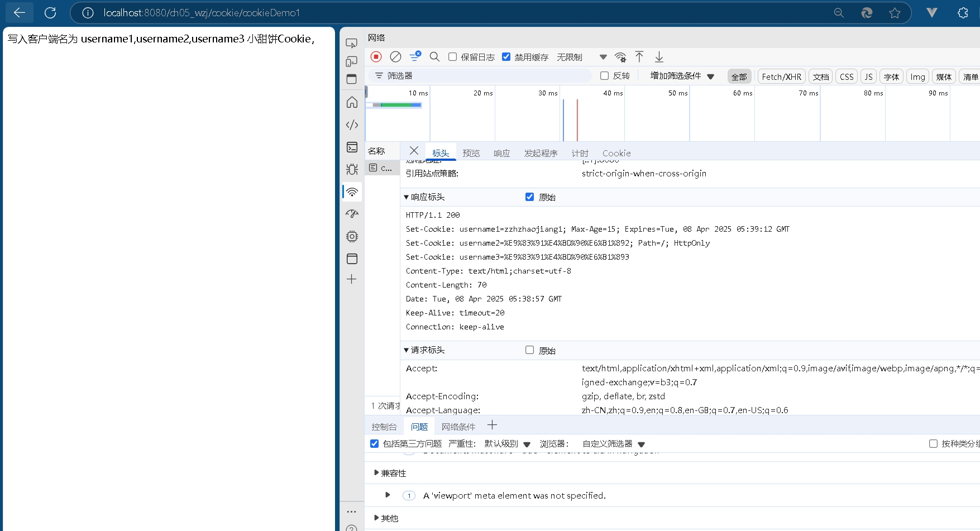This screenshot has width=980, height=531.
Task: Open the 无限制 throttling dropdown
Action: [581, 57]
